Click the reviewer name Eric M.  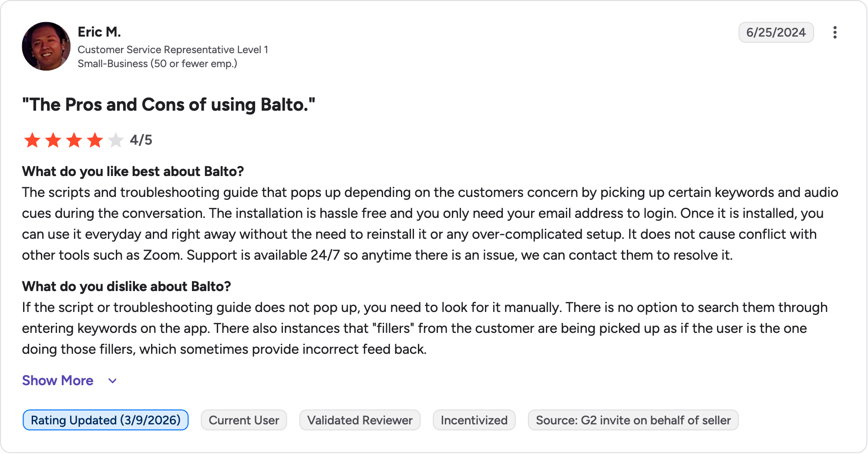[99, 32]
